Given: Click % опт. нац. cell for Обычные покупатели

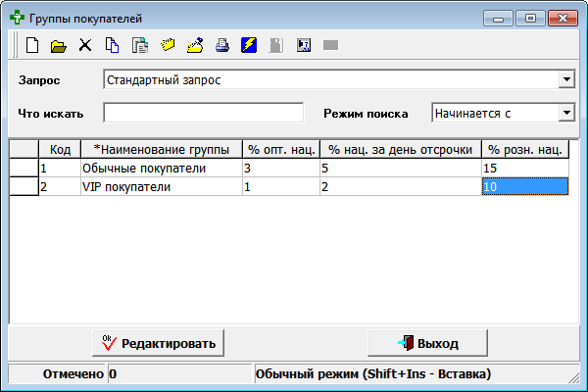Looking at the screenshot, I should [281, 168].
